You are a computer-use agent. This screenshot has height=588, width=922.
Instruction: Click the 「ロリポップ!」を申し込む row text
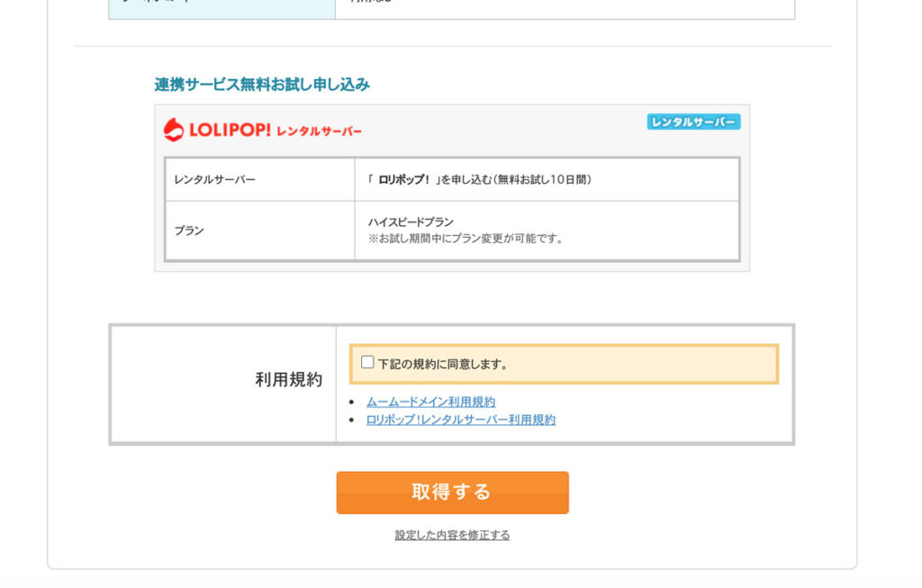(x=479, y=179)
